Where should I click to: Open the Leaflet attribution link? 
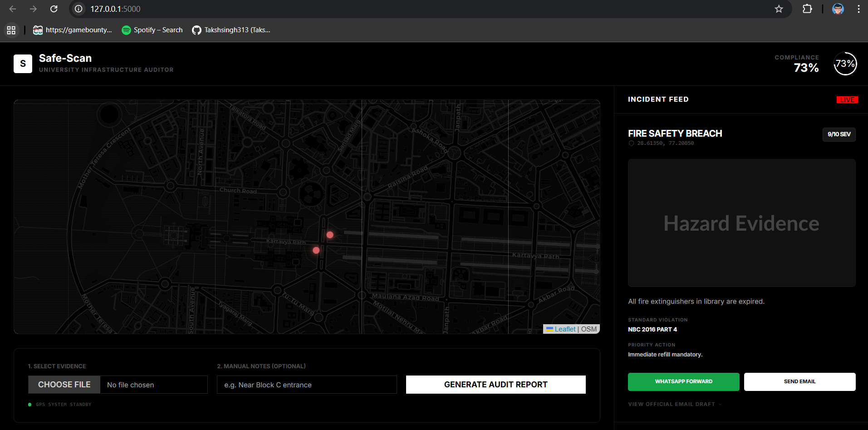pyautogui.click(x=565, y=329)
